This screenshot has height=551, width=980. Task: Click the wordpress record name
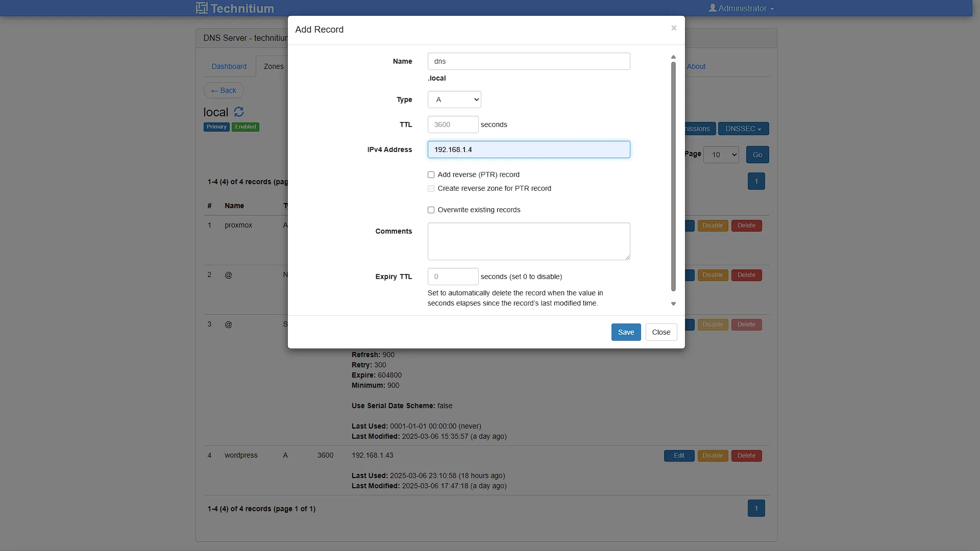coord(241,455)
